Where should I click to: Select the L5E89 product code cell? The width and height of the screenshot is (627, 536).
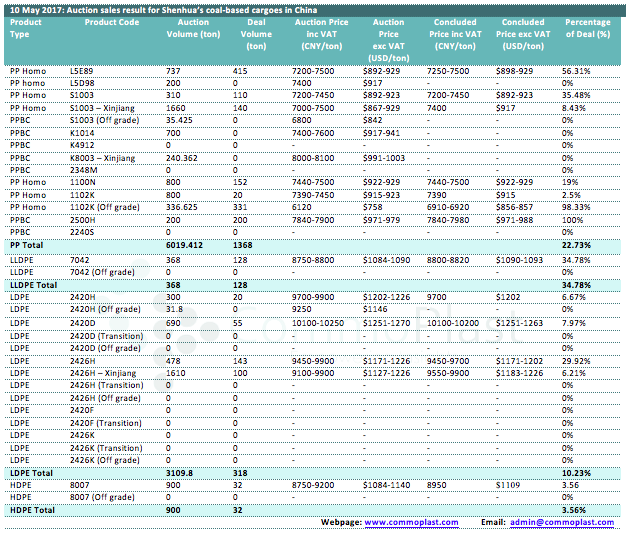pos(82,71)
